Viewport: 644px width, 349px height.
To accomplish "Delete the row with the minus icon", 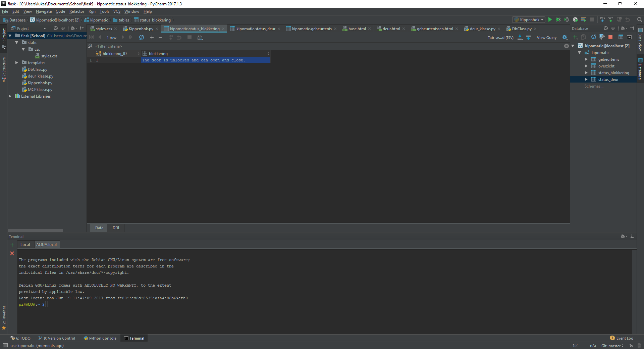I will (x=160, y=37).
